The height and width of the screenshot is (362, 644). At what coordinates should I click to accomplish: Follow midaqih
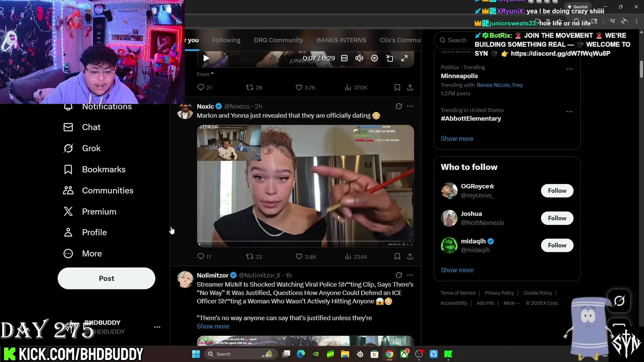coord(557,245)
